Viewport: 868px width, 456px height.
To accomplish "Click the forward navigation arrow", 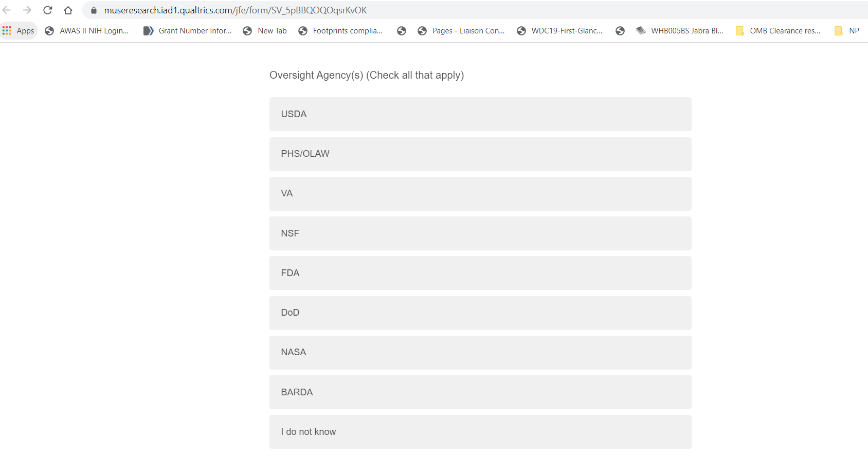I will [x=27, y=10].
